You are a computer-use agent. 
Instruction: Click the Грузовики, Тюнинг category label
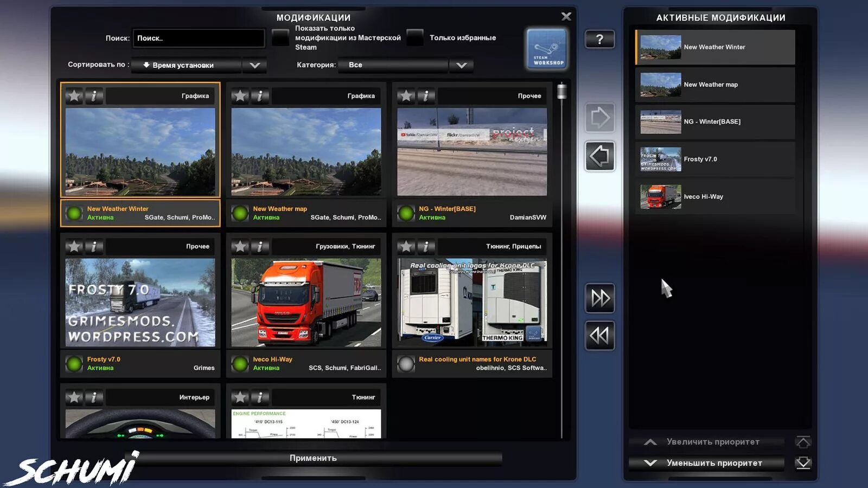point(346,247)
